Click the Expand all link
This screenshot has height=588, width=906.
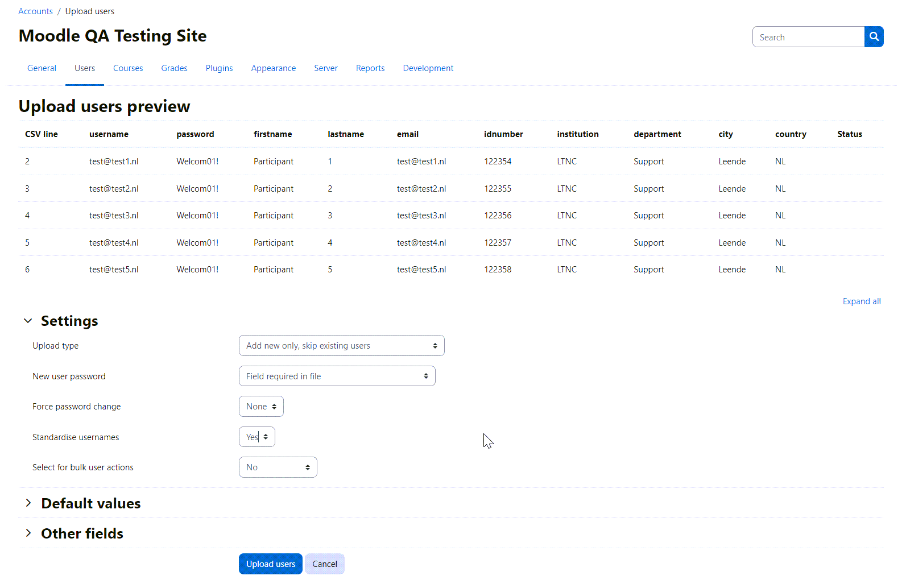click(x=862, y=301)
